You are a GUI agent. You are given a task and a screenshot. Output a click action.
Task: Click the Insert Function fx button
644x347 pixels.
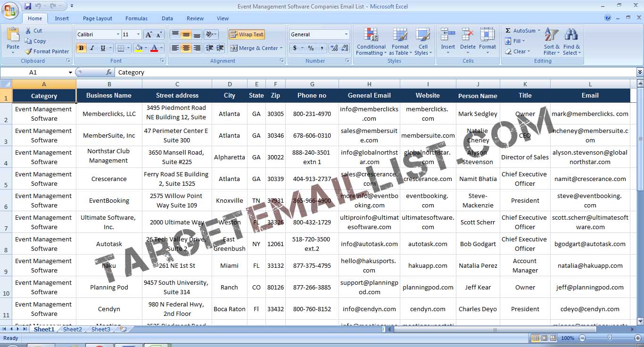pyautogui.click(x=109, y=72)
